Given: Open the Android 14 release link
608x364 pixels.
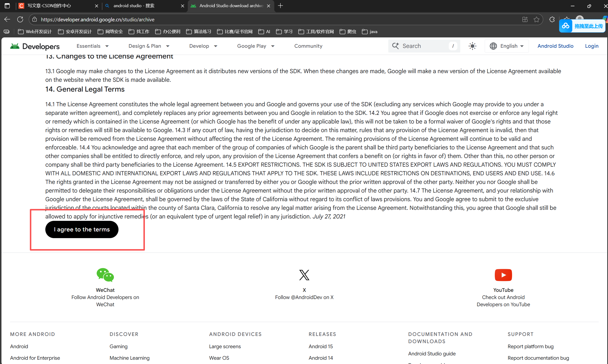Looking at the screenshot, I should (321, 358).
